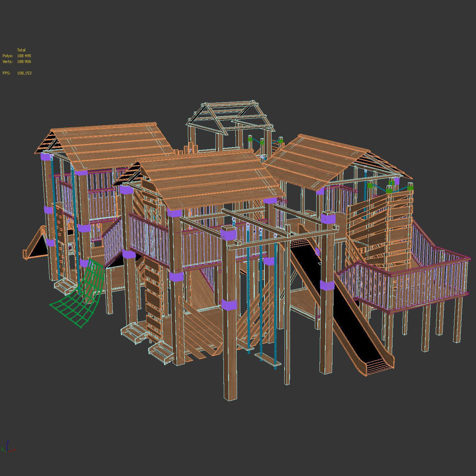Select the Polys count value 188 495
This screenshot has width=476, height=476.
coord(24,56)
